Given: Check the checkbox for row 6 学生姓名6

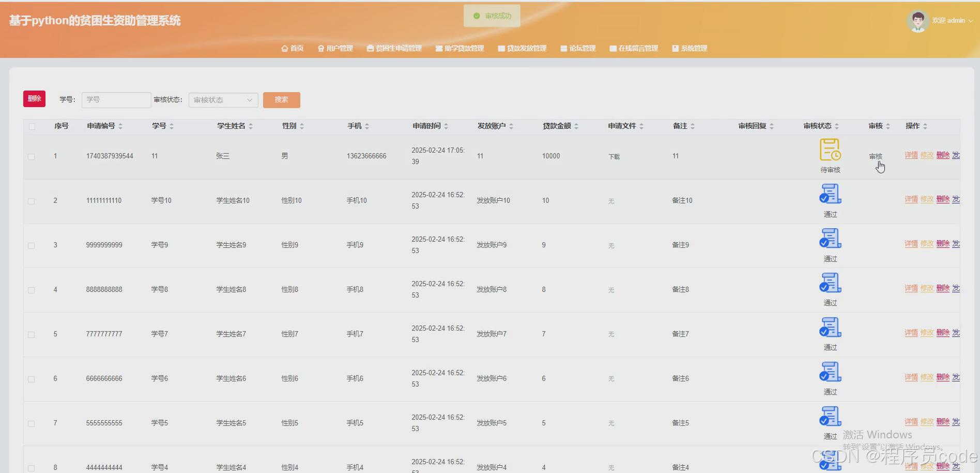Looking at the screenshot, I should (32, 379).
